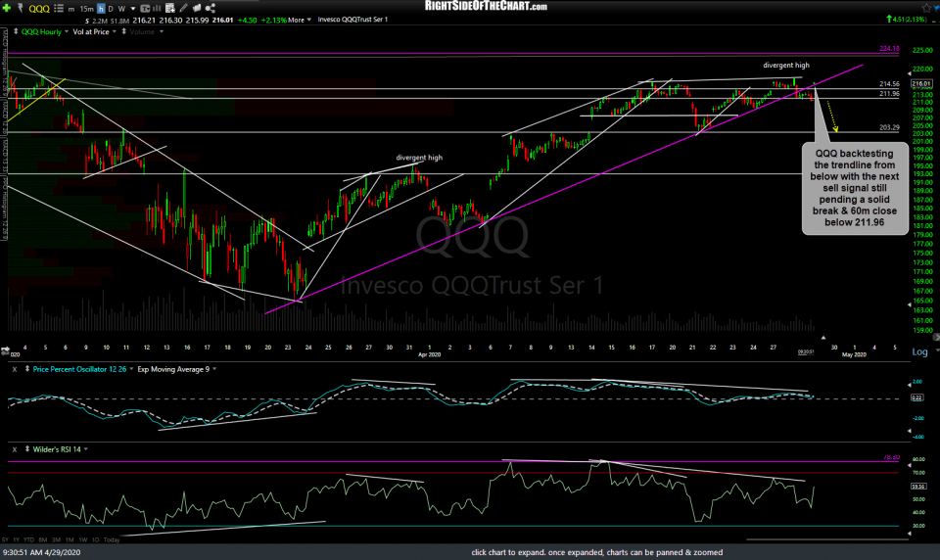Click the +4.50 change value
940x560 pixels.
247,20
